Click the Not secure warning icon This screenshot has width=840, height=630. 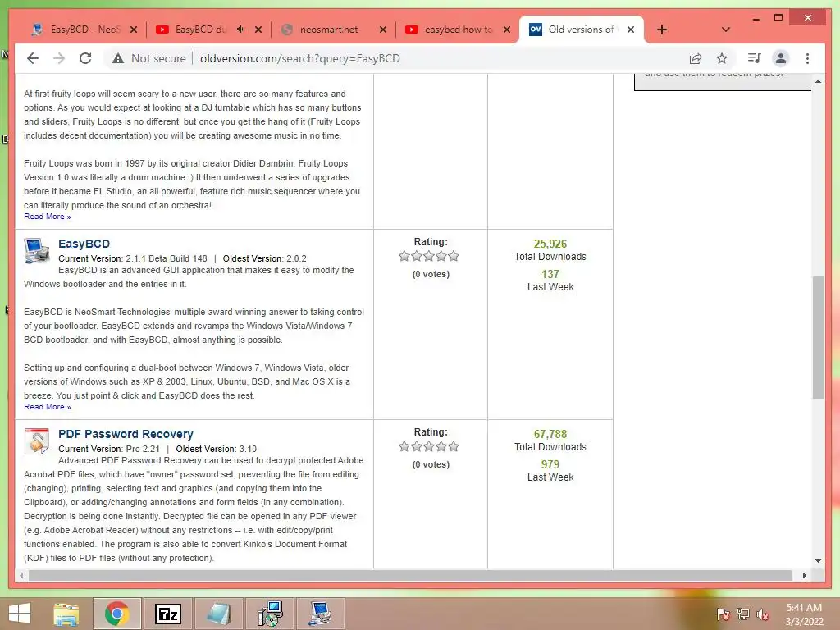118,58
